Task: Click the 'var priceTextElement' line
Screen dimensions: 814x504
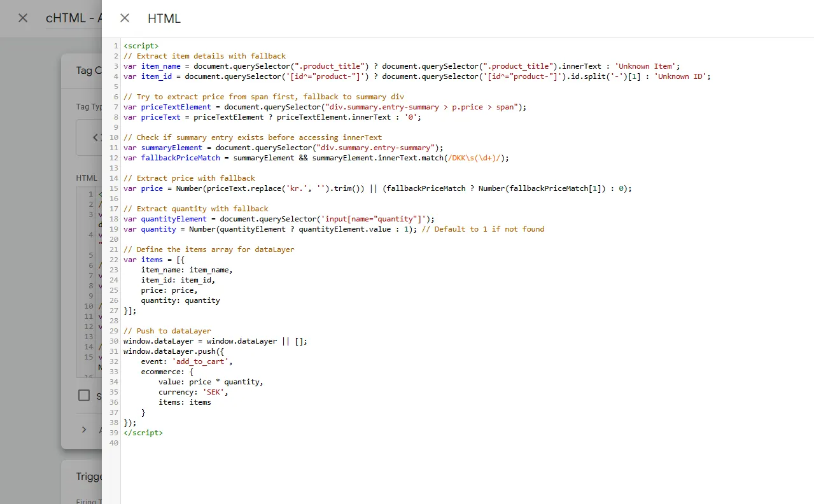Action: [x=325, y=107]
